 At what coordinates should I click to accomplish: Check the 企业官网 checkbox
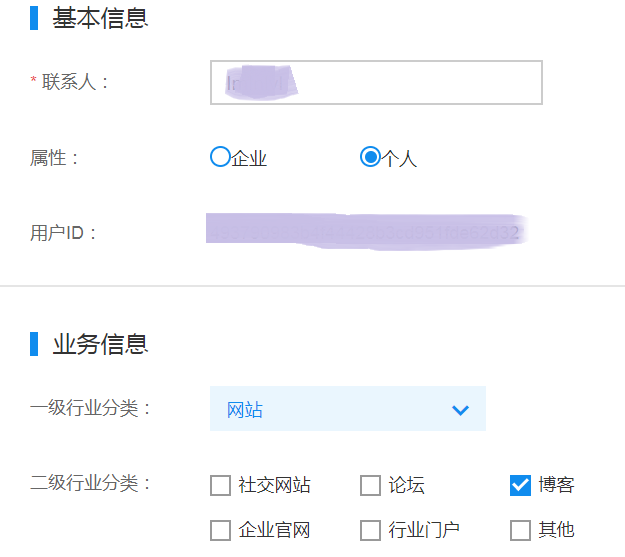220,530
